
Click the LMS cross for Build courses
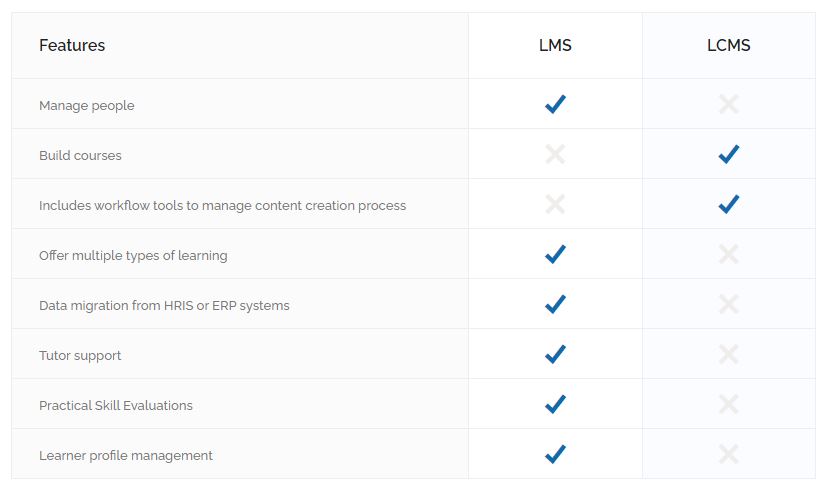[555, 154]
